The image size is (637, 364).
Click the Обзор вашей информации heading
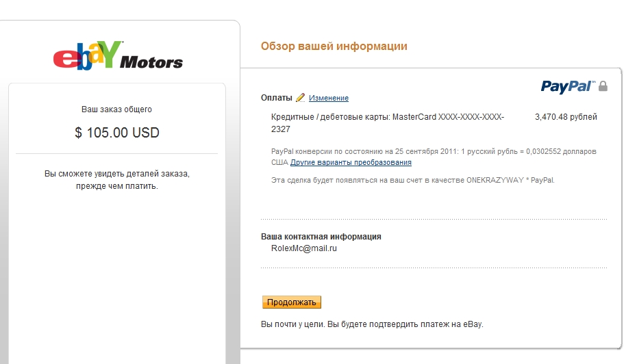pyautogui.click(x=334, y=47)
